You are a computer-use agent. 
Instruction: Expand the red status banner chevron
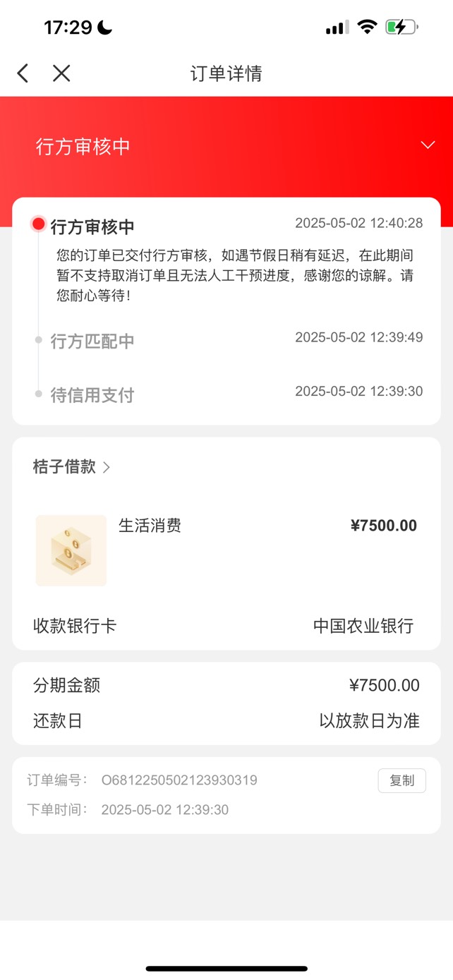[x=428, y=145]
